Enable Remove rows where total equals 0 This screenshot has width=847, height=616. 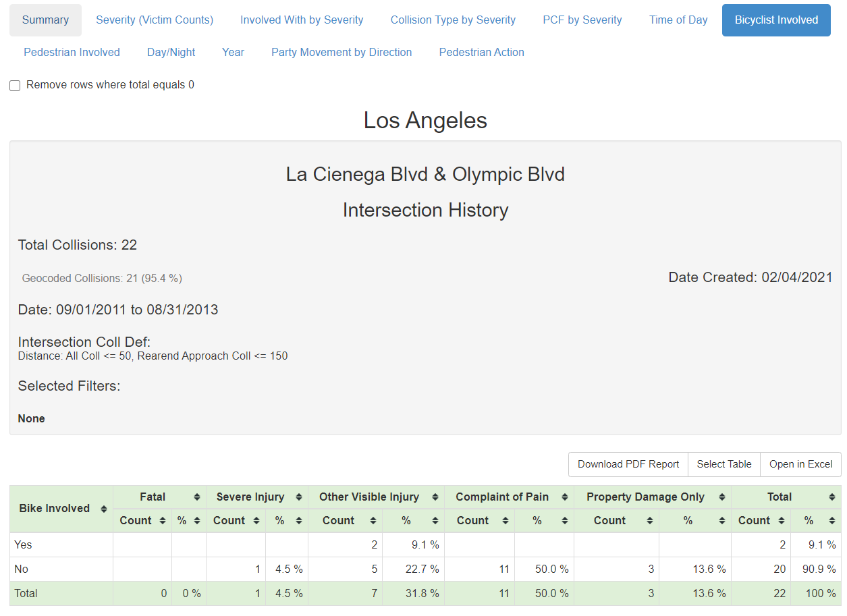click(15, 86)
